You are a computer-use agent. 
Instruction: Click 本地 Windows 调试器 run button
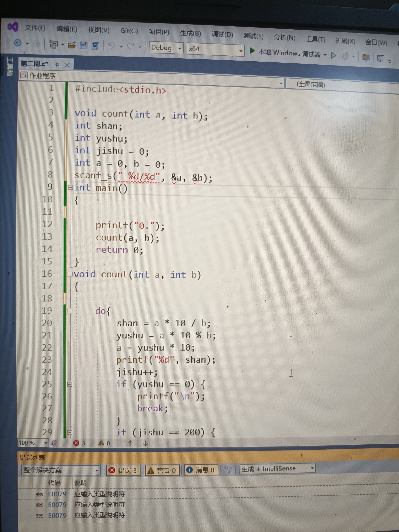286,53
